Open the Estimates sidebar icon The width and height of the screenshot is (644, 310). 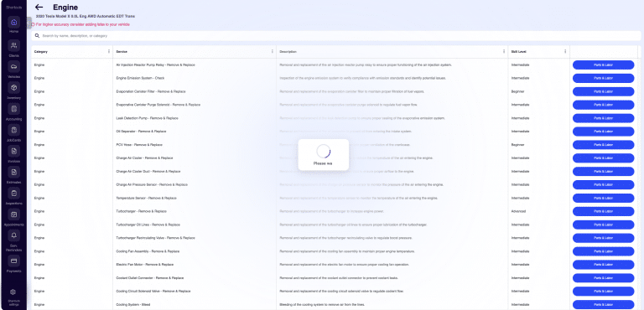point(13,172)
